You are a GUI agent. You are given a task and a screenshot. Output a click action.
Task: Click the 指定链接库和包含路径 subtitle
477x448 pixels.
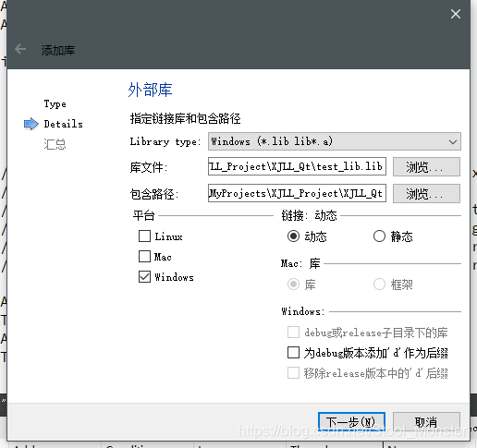pos(185,118)
